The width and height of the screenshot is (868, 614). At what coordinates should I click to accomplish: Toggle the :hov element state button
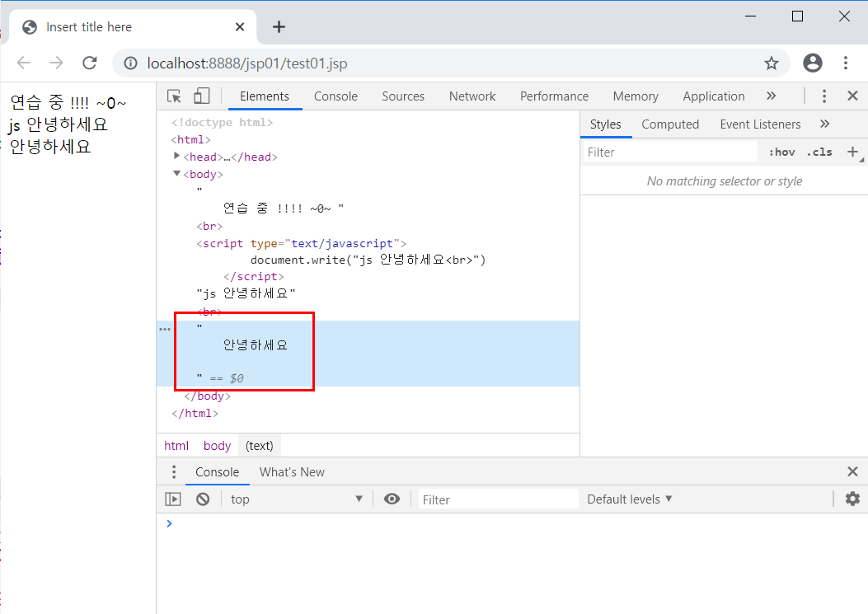pyautogui.click(x=781, y=152)
